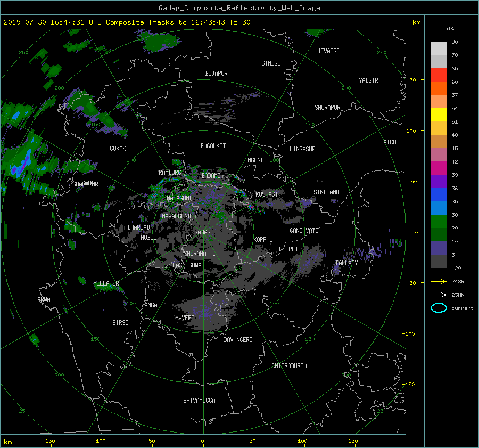Click the RAICHUR city label
The height and width of the screenshot is (448, 479).
tap(391, 142)
